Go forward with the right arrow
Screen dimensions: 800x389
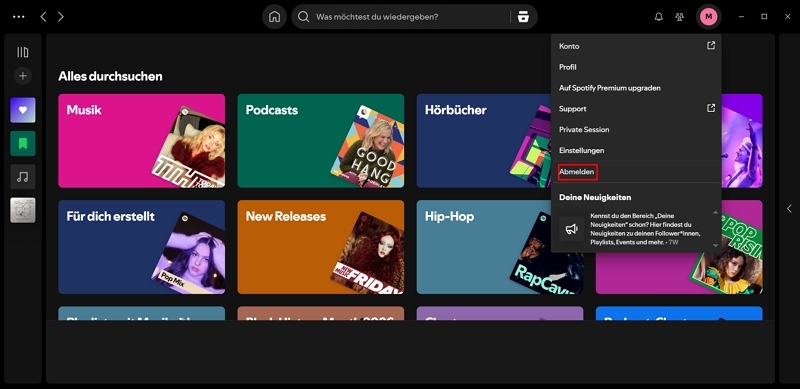pyautogui.click(x=61, y=17)
